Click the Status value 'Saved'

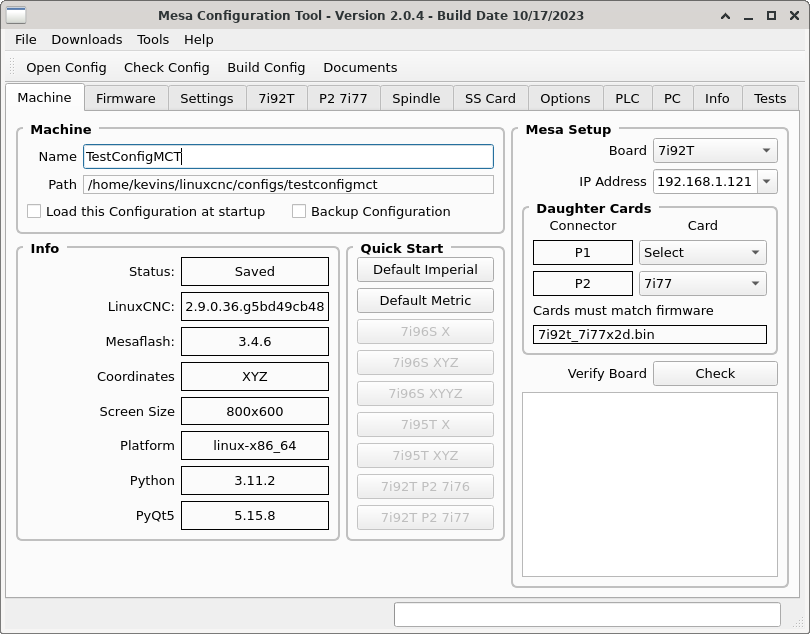(x=255, y=272)
